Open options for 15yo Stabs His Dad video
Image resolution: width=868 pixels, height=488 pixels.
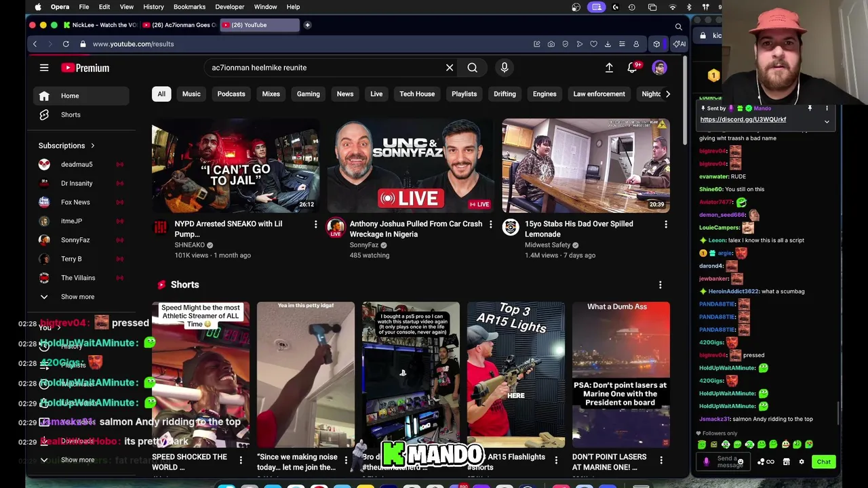[x=665, y=224]
